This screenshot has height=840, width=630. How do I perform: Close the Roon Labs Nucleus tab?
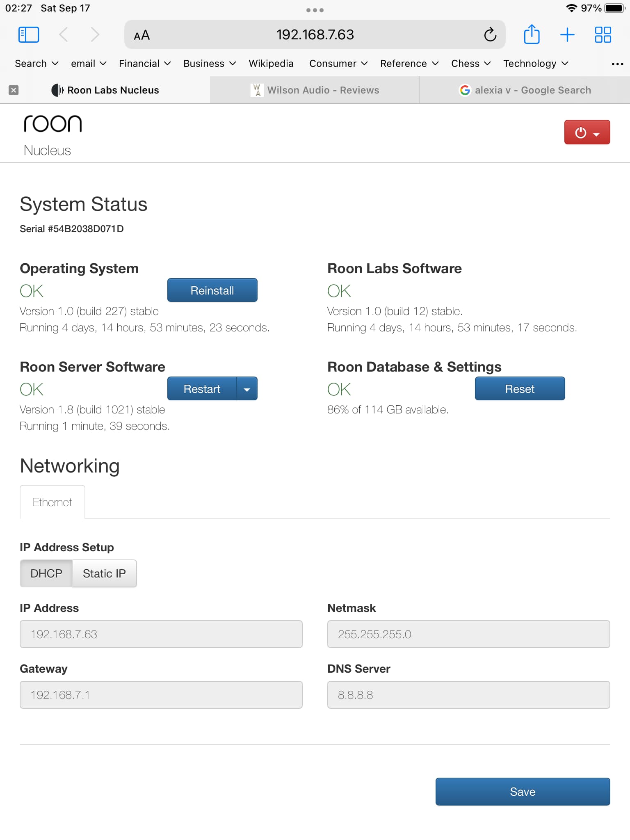14,90
